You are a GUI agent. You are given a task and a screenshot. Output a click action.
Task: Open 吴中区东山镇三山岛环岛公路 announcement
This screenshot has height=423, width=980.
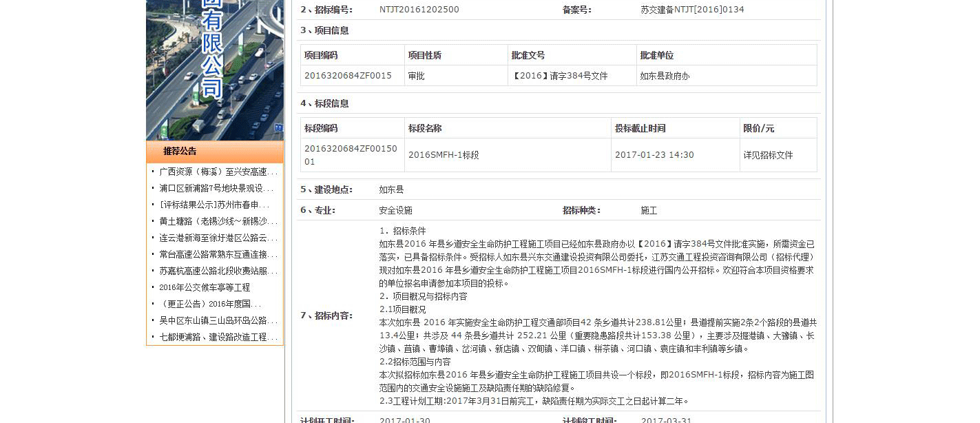[218, 320]
